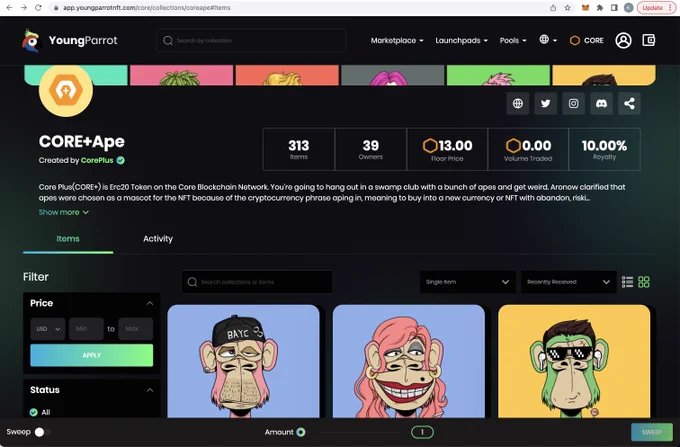Open the collection's Discord server

601,104
